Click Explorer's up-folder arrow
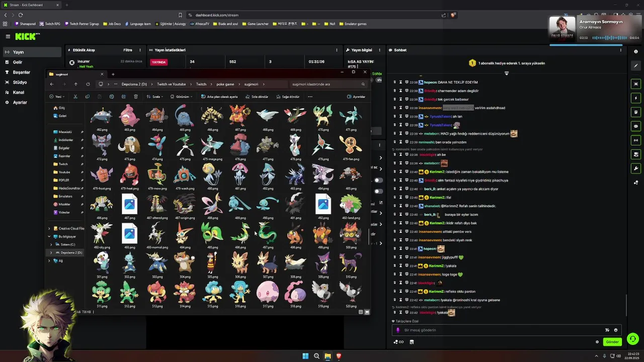 [75, 84]
